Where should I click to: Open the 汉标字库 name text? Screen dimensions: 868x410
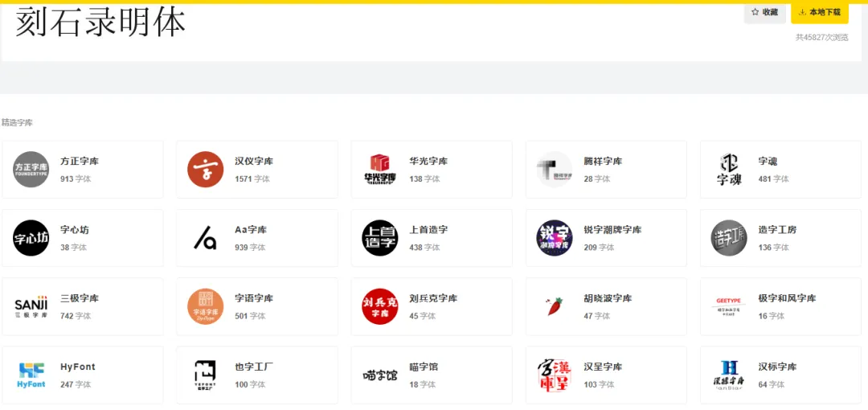click(777, 367)
